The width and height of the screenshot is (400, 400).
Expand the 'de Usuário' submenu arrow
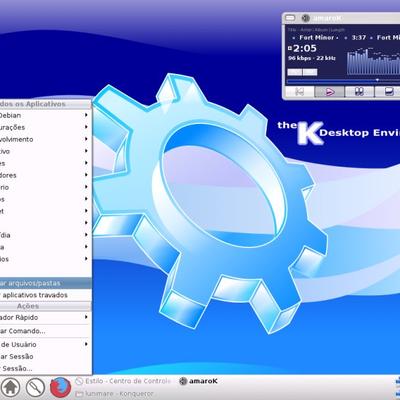86,344
